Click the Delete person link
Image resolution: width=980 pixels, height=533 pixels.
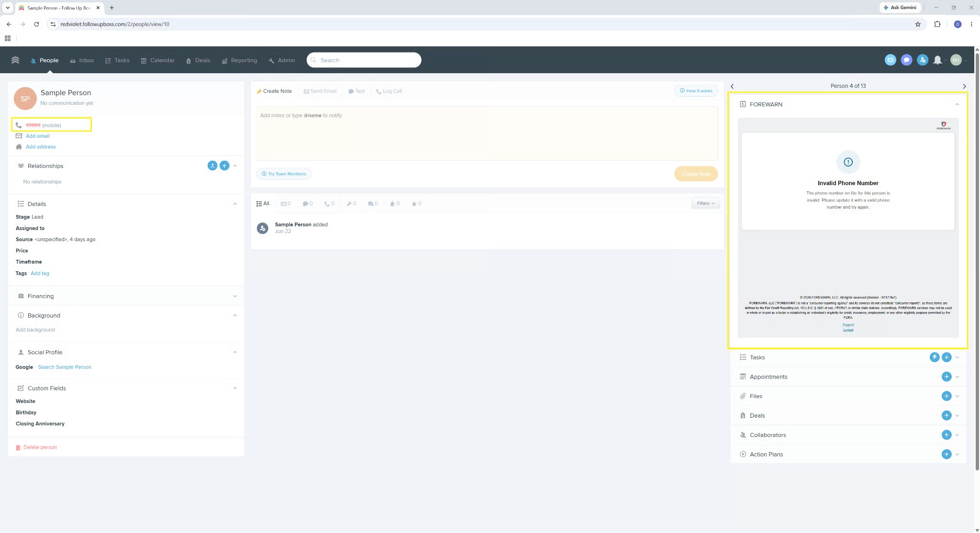pyautogui.click(x=40, y=447)
